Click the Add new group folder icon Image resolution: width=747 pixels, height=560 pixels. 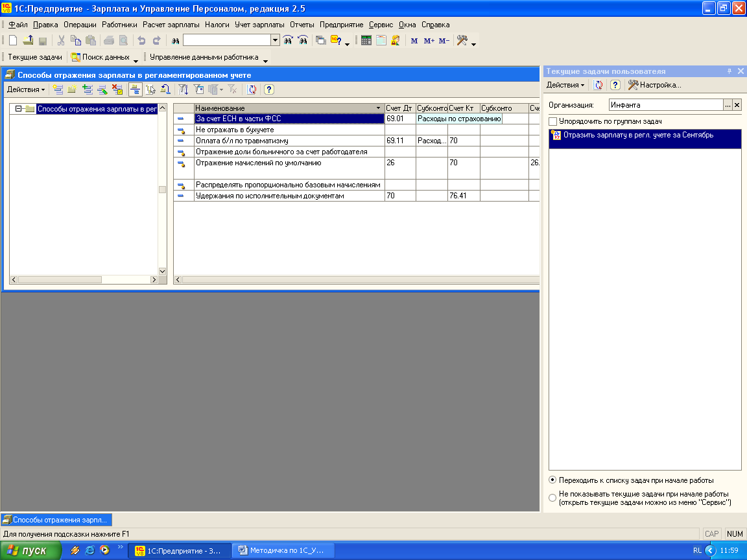pos(72,89)
